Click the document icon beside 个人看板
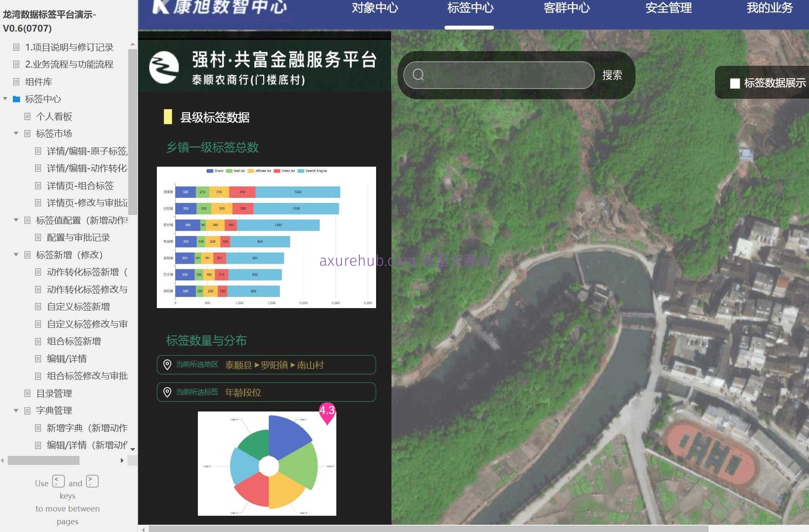This screenshot has height=532, width=809. coord(27,116)
